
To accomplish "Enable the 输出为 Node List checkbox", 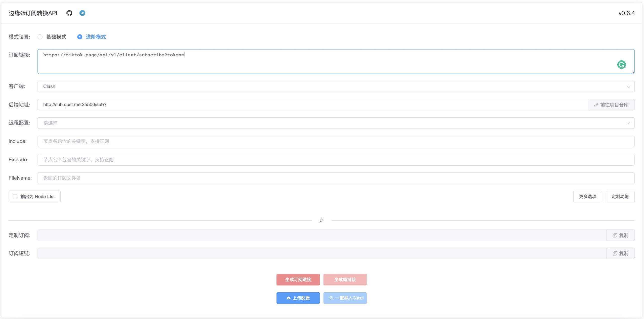I will pyautogui.click(x=15, y=196).
